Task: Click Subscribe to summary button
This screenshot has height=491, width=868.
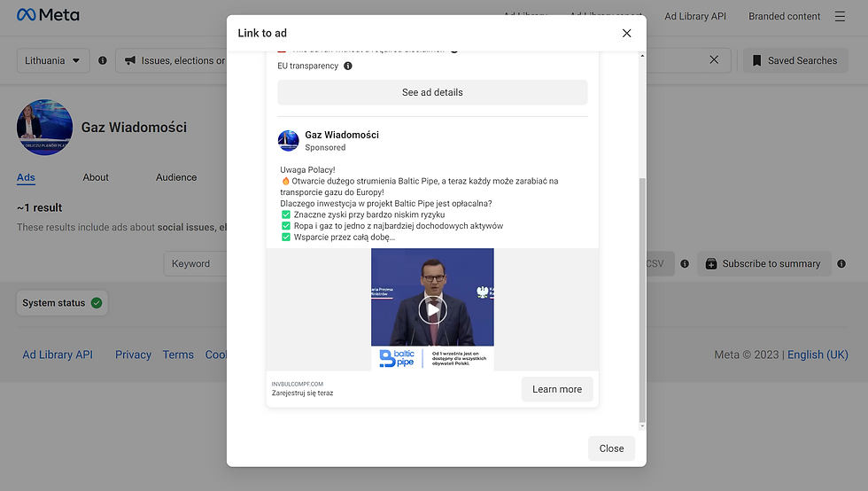Action: 763,264
